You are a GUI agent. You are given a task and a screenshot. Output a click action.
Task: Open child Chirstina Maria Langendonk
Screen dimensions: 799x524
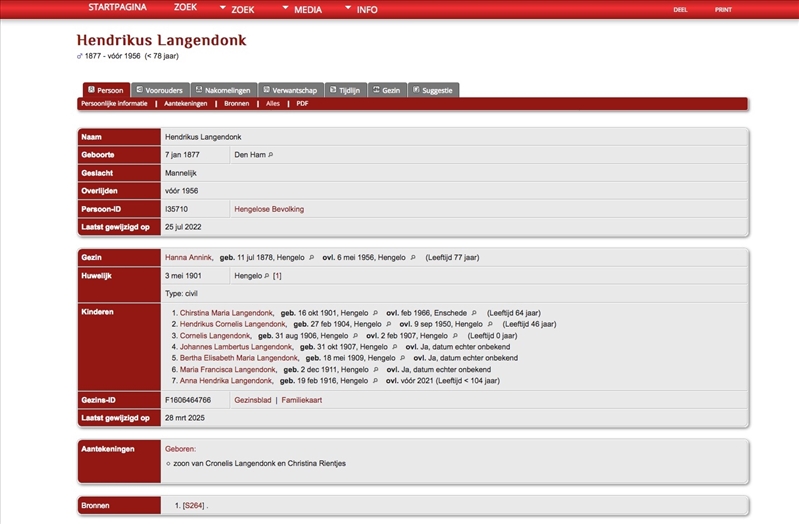pyautogui.click(x=226, y=313)
